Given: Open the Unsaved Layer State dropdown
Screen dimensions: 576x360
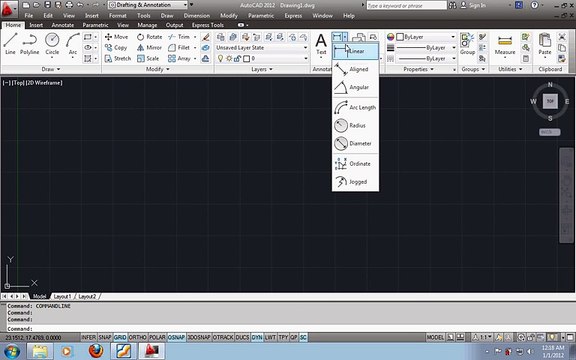Looking at the screenshot, I should (x=262, y=48).
